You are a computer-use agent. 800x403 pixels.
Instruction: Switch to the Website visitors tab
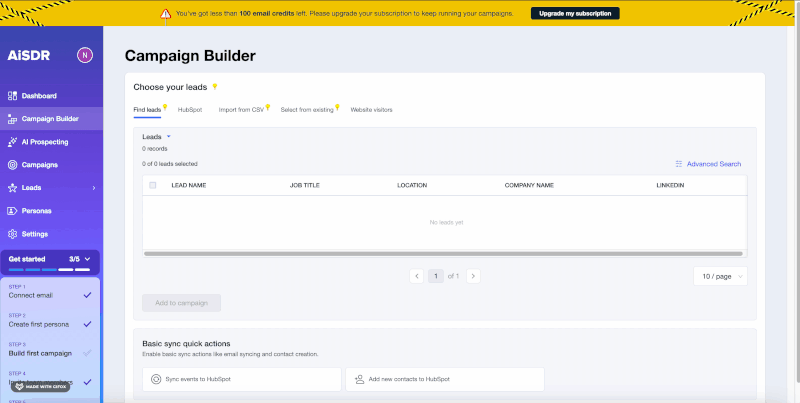[x=371, y=110]
